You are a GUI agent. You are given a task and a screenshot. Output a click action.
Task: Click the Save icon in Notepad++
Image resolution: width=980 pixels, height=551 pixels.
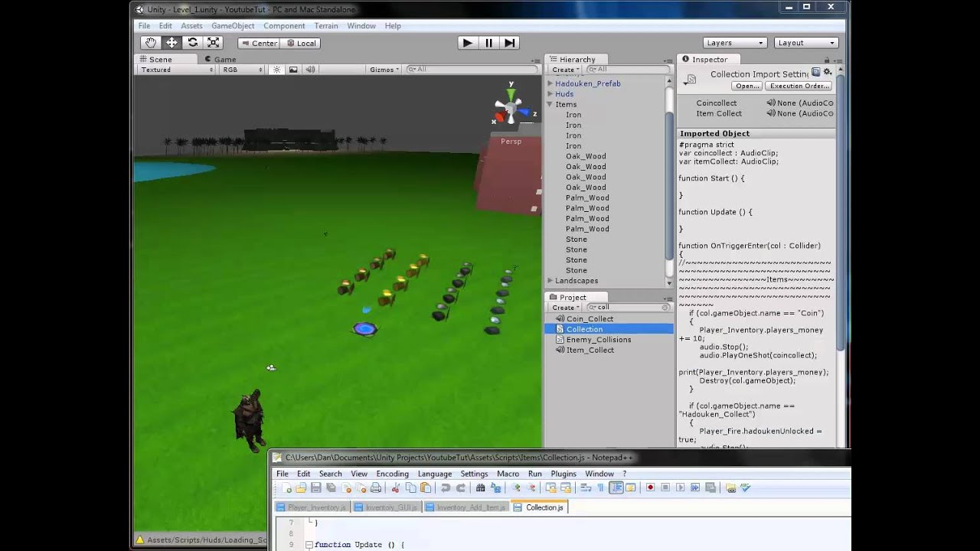click(x=315, y=488)
